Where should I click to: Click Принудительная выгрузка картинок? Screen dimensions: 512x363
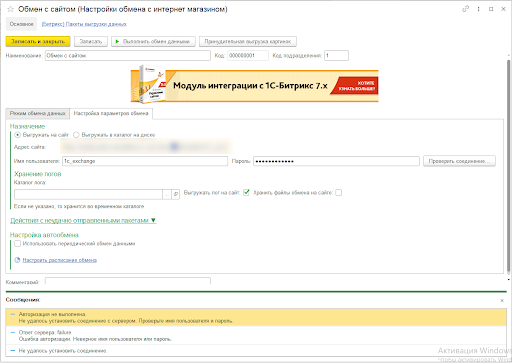[x=248, y=41]
